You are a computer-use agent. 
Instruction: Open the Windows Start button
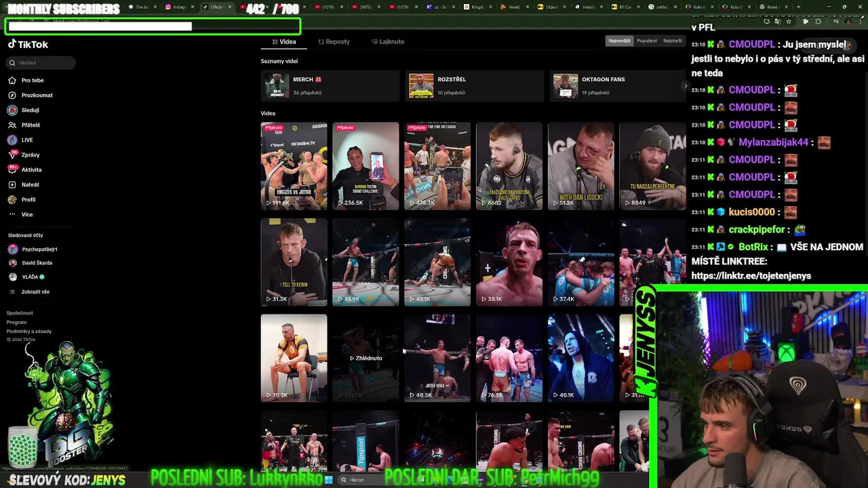pos(328,480)
